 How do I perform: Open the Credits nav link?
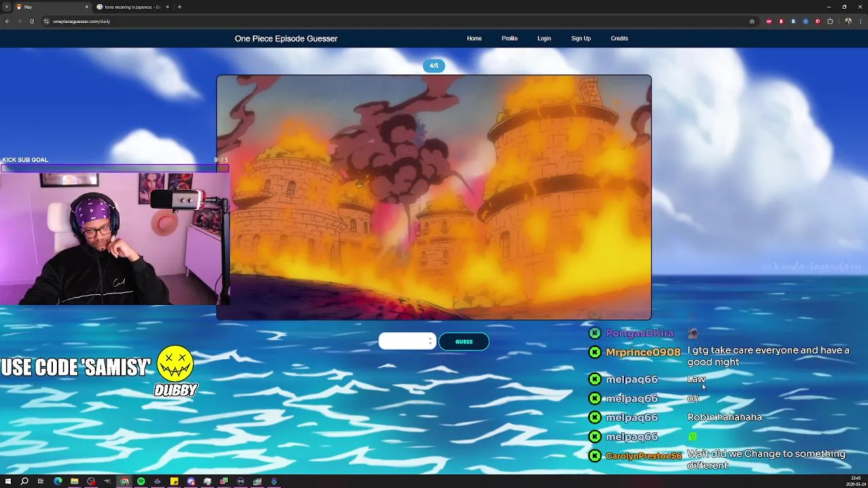619,39
